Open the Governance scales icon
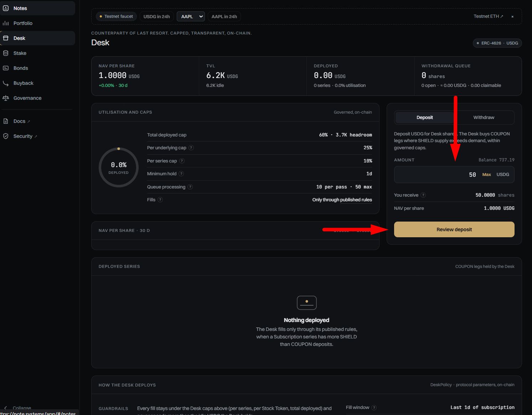Screen dimensions: 532x415 [x=6, y=98]
